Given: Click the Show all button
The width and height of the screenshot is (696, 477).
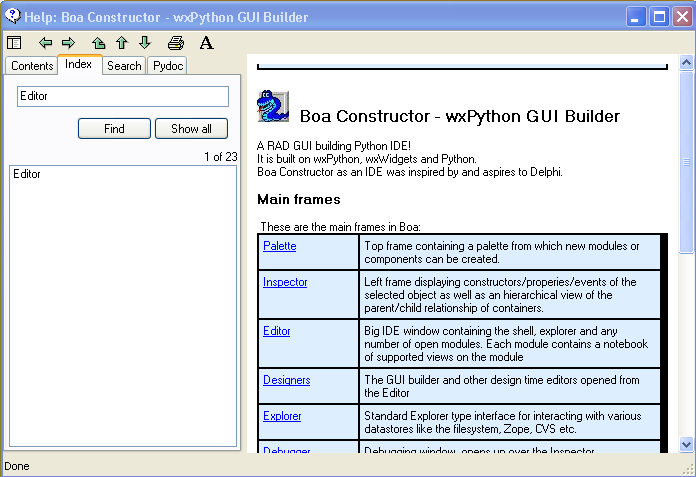Looking at the screenshot, I should (191, 129).
